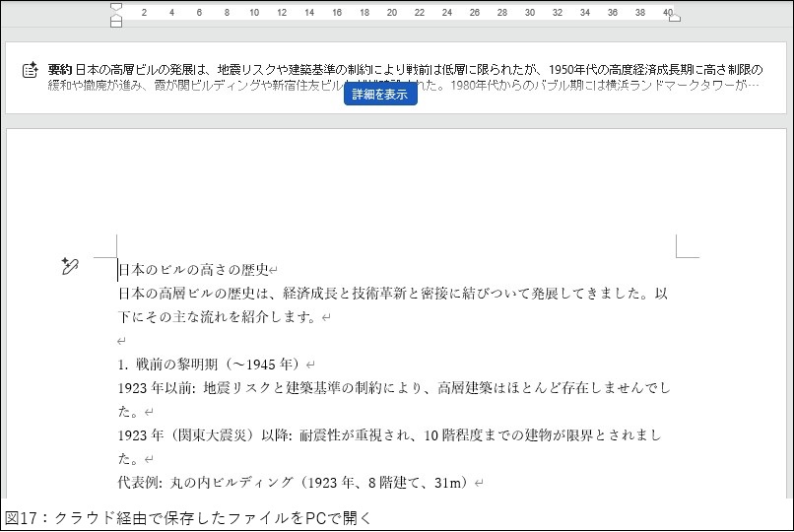Click the faded second line of the summary
The width and height of the screenshot is (794, 532).
tap(197, 86)
